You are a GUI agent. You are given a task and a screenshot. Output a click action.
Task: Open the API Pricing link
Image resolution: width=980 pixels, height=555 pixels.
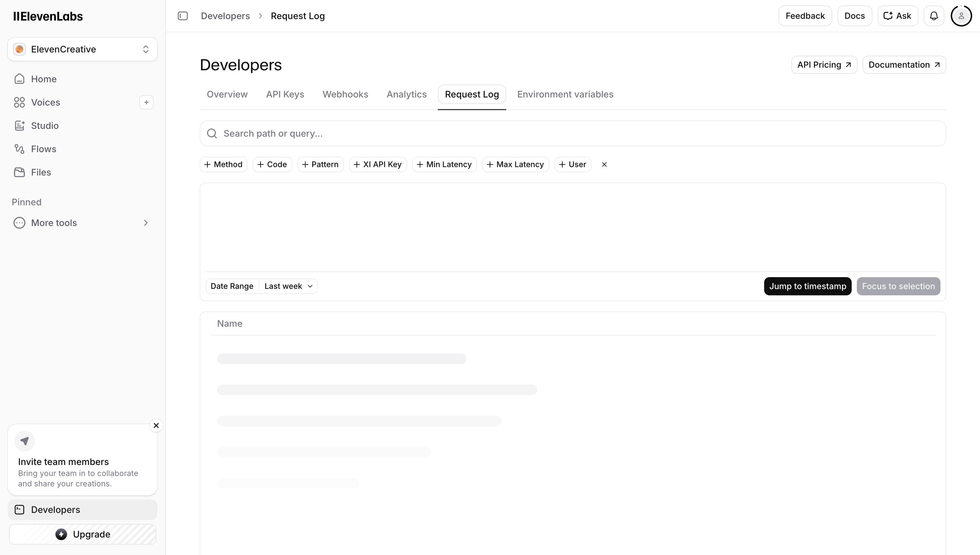[x=824, y=65]
